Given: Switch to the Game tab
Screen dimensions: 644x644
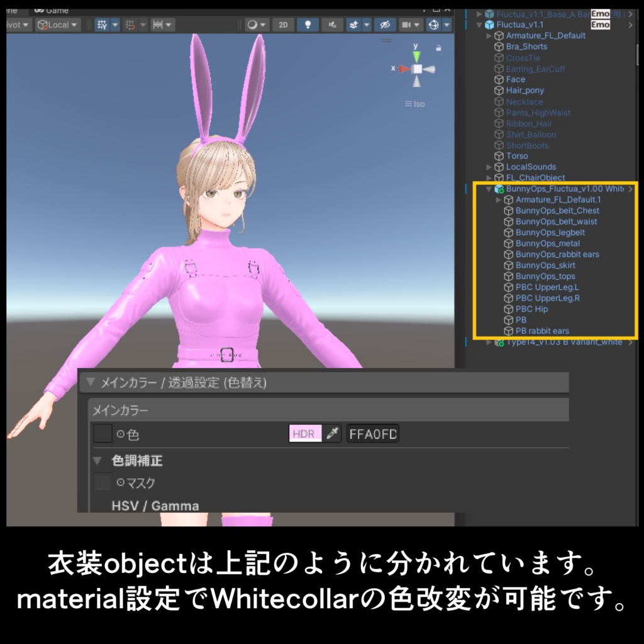Looking at the screenshot, I should (52, 11).
